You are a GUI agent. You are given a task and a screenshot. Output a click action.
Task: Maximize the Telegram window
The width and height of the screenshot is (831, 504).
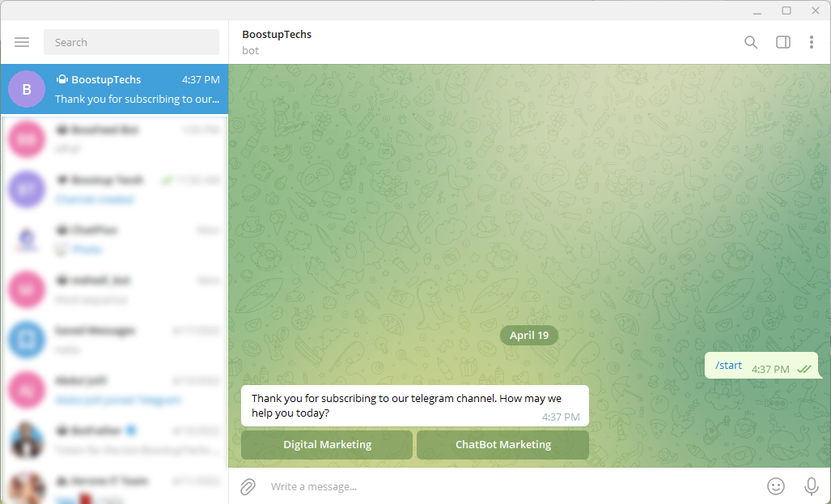(x=786, y=11)
